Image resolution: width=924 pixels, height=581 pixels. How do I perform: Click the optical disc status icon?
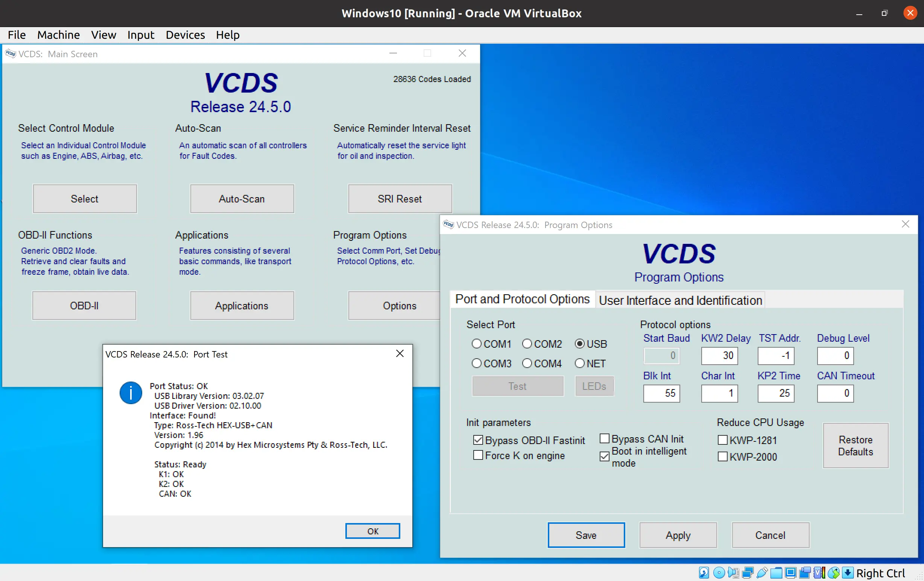(719, 573)
